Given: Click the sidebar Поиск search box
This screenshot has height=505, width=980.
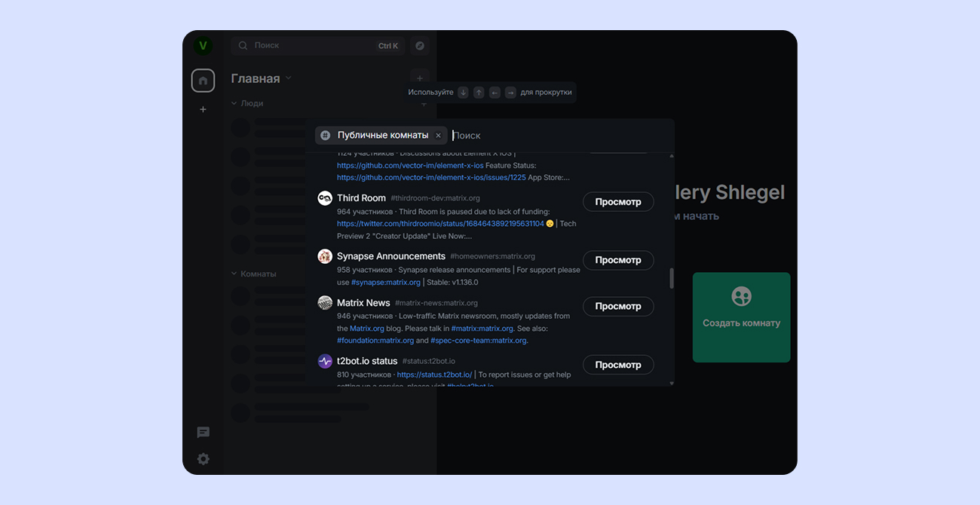Looking at the screenshot, I should [317, 46].
